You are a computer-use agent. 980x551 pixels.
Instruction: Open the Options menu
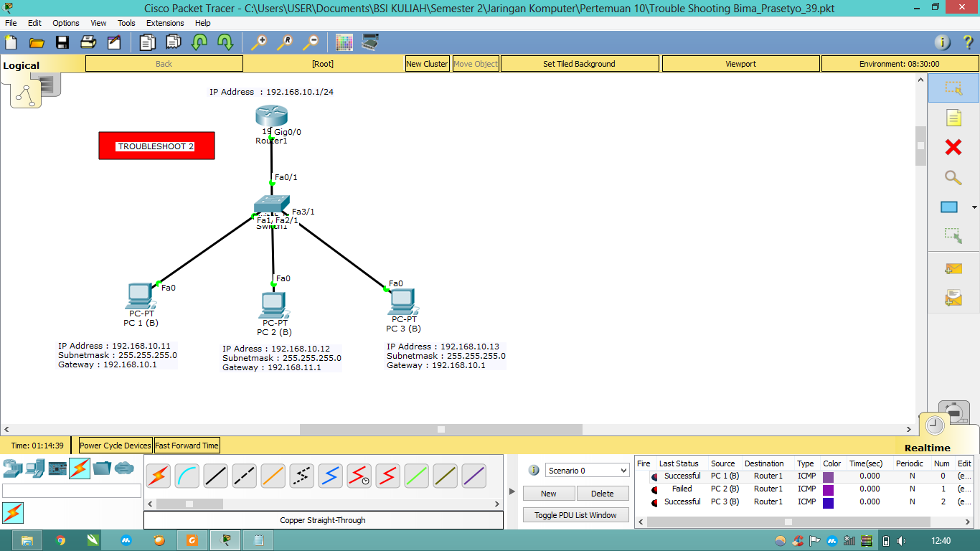[66, 23]
